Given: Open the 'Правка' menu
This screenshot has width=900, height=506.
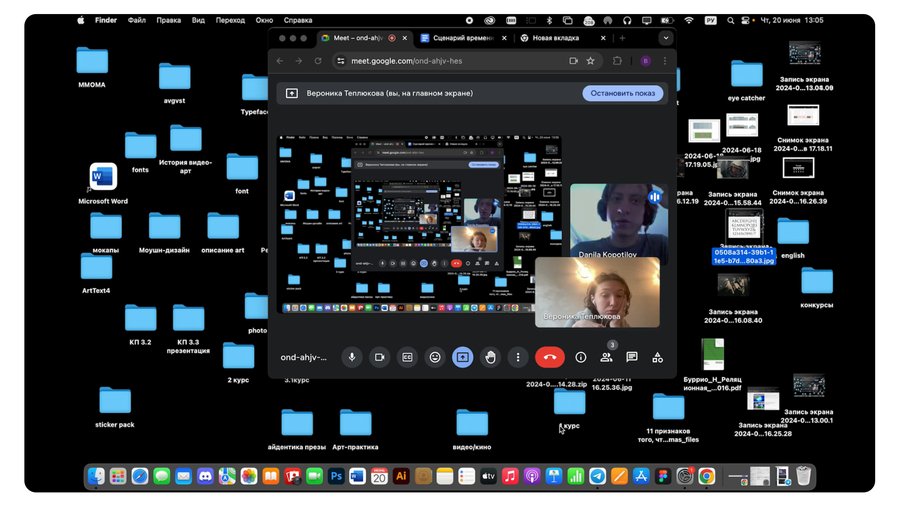Looking at the screenshot, I should point(169,20).
